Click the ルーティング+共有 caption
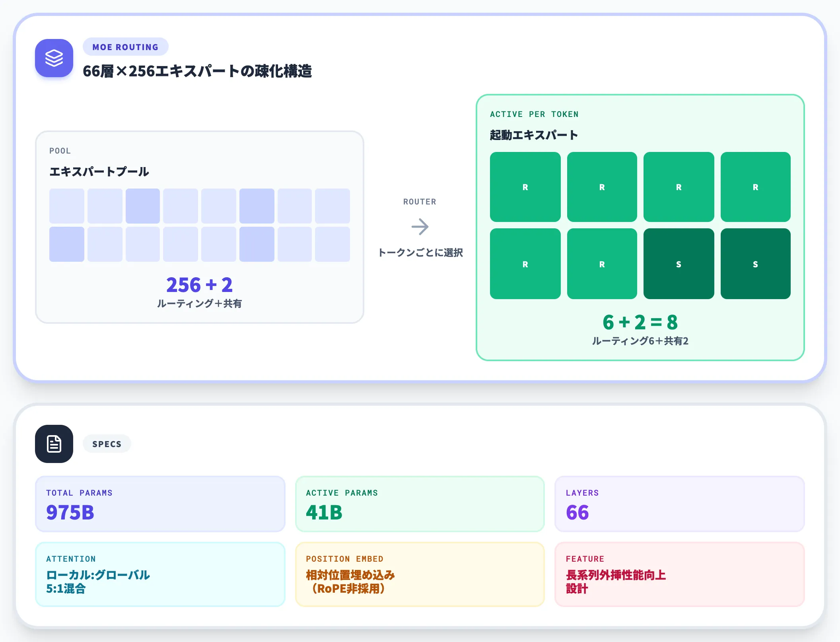 (x=200, y=303)
